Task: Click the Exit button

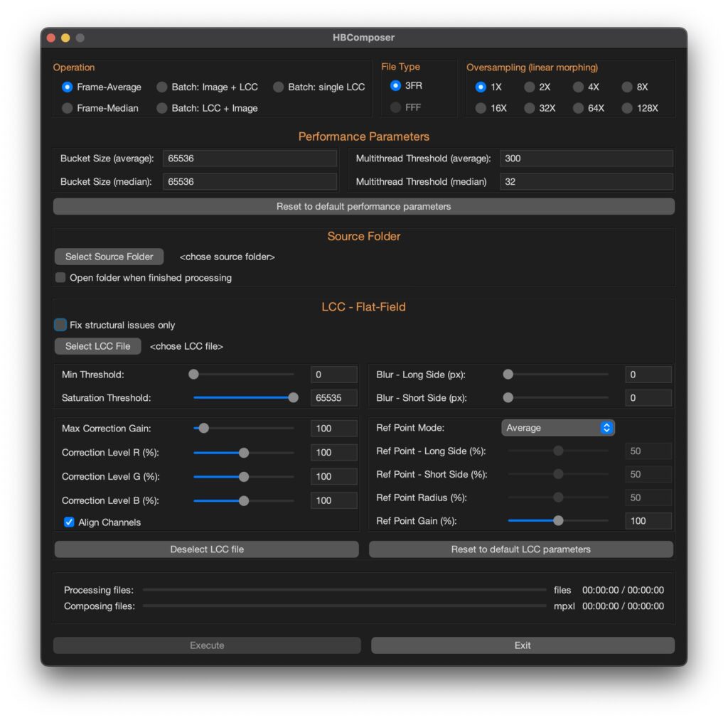Action: click(523, 645)
